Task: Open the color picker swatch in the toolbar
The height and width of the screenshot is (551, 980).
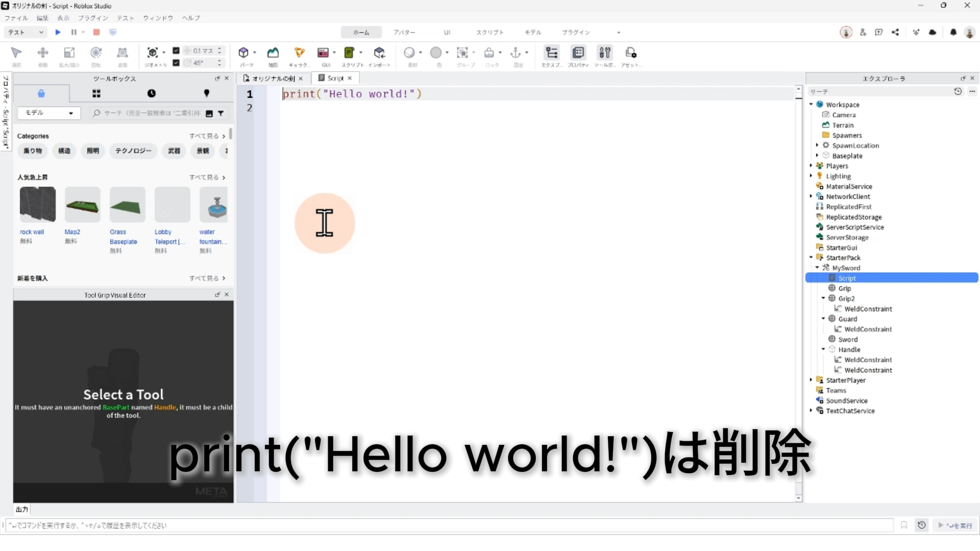Action: click(436, 53)
